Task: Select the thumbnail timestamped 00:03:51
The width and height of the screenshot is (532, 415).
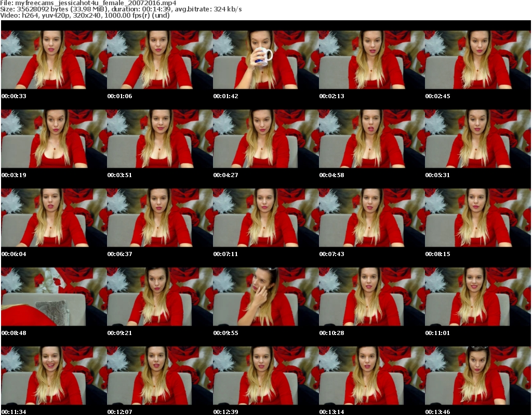Action: (160, 139)
